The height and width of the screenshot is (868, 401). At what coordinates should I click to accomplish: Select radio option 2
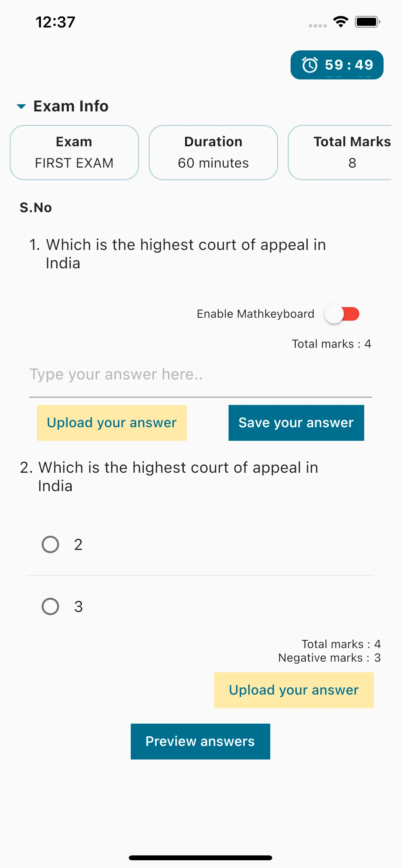point(50,544)
